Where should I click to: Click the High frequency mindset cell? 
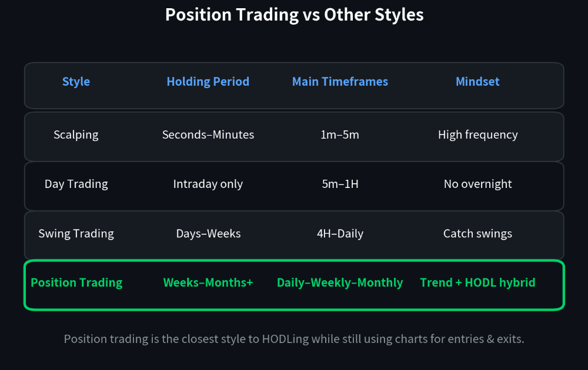click(x=477, y=135)
